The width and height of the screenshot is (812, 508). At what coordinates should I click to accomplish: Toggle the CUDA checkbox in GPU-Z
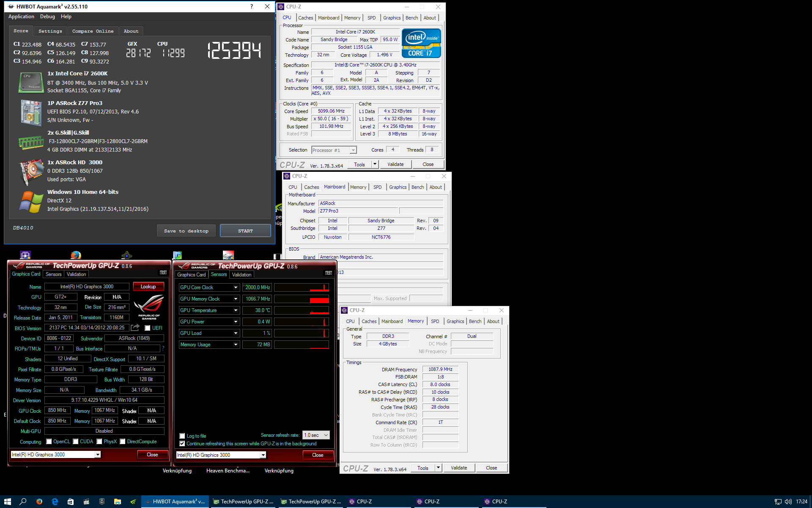click(76, 442)
